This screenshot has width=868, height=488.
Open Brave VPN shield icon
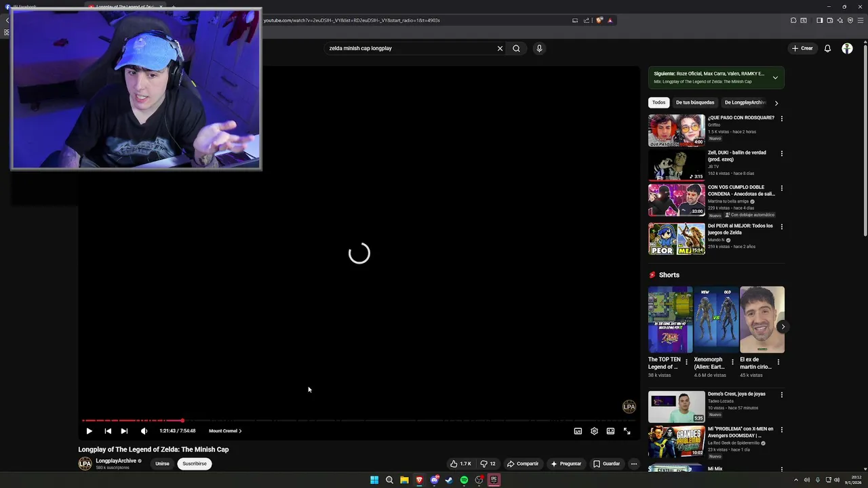tap(850, 20)
